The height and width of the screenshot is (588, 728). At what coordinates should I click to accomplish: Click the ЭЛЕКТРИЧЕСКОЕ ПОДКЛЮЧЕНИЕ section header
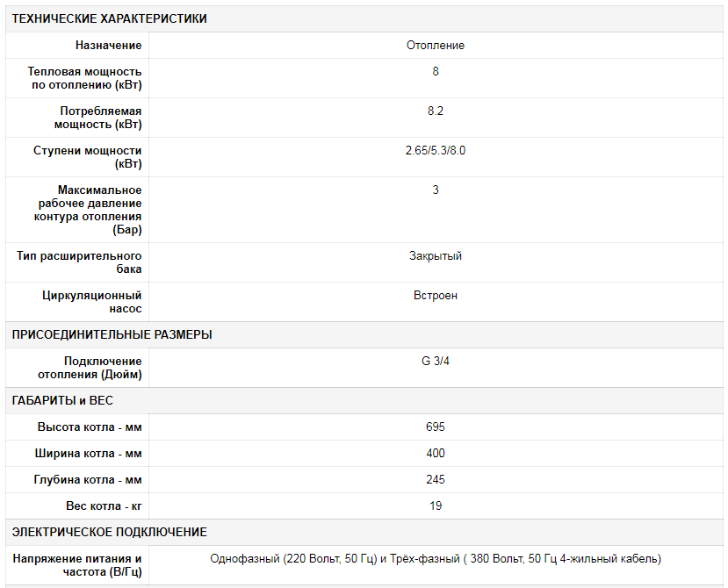point(109,532)
